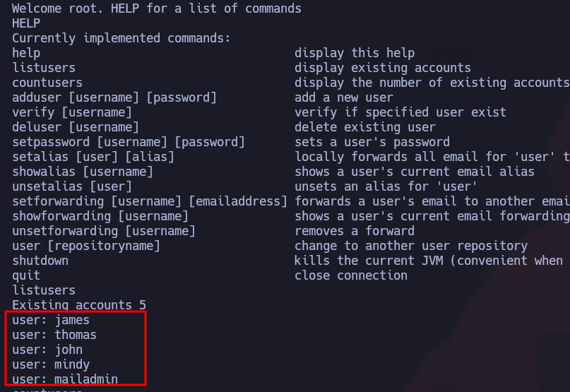Click the "user: thomas" account line

54,335
